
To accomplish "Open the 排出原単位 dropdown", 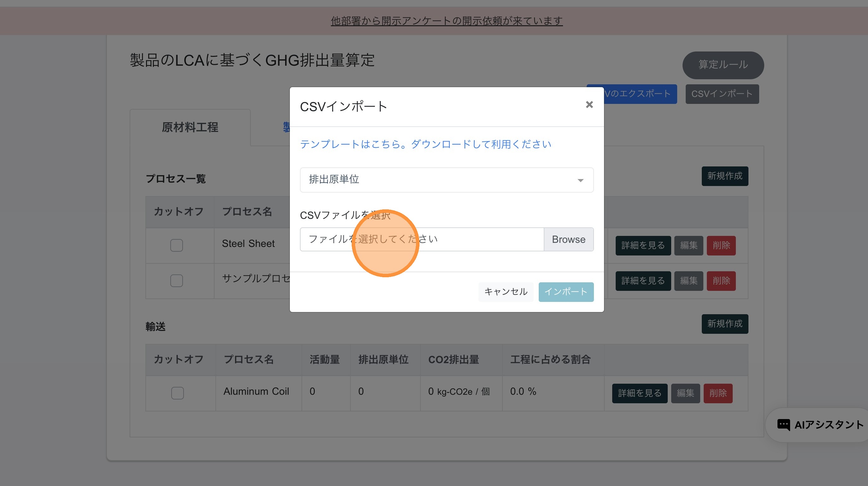I will tap(447, 180).
